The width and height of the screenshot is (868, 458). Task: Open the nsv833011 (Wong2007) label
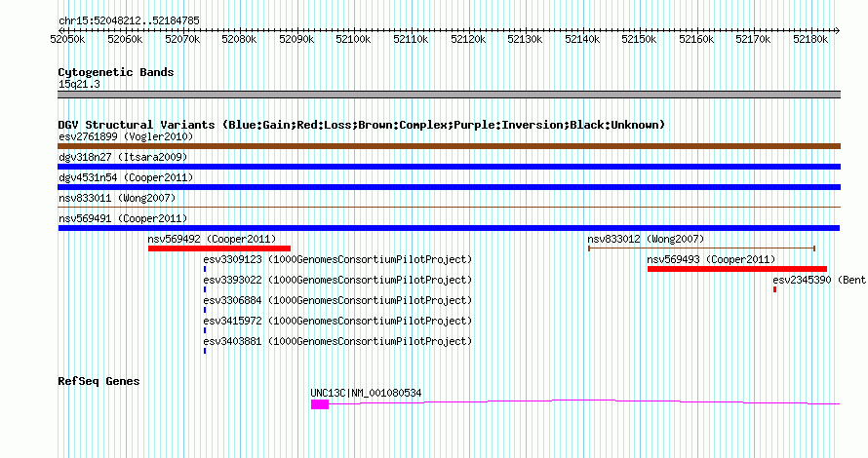(x=117, y=198)
